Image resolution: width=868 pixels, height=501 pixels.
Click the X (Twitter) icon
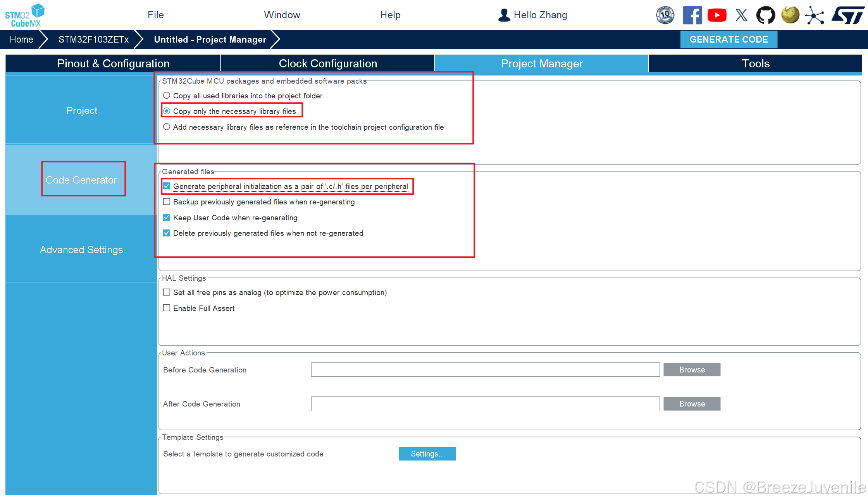point(741,15)
